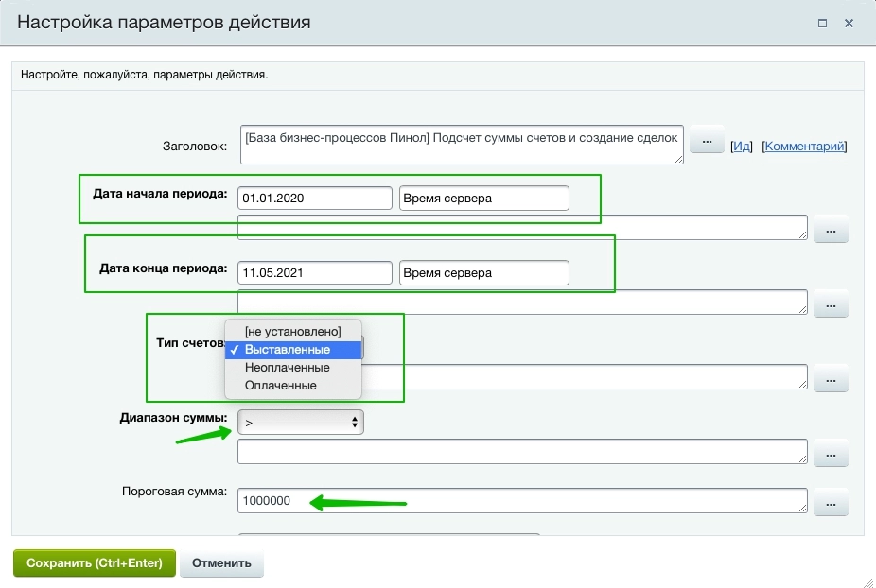
Task: Open value picker beside the Заголовок field
Action: [707, 140]
